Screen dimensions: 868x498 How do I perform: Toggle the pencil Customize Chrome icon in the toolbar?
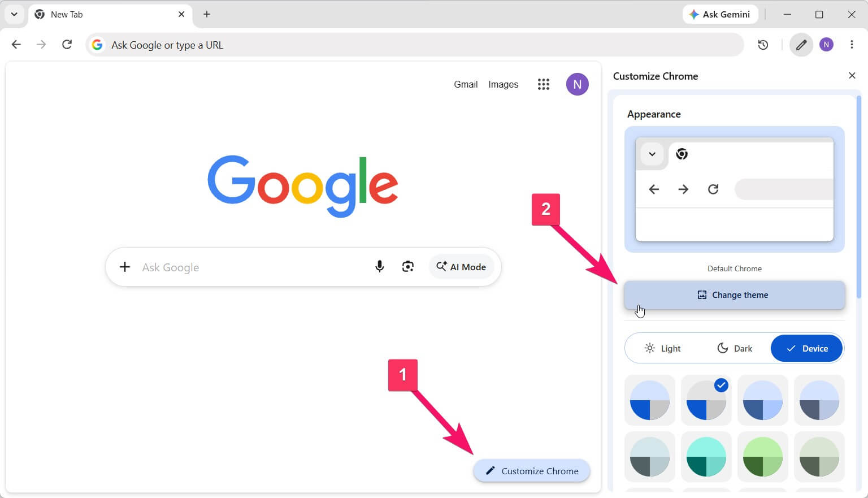coord(801,45)
